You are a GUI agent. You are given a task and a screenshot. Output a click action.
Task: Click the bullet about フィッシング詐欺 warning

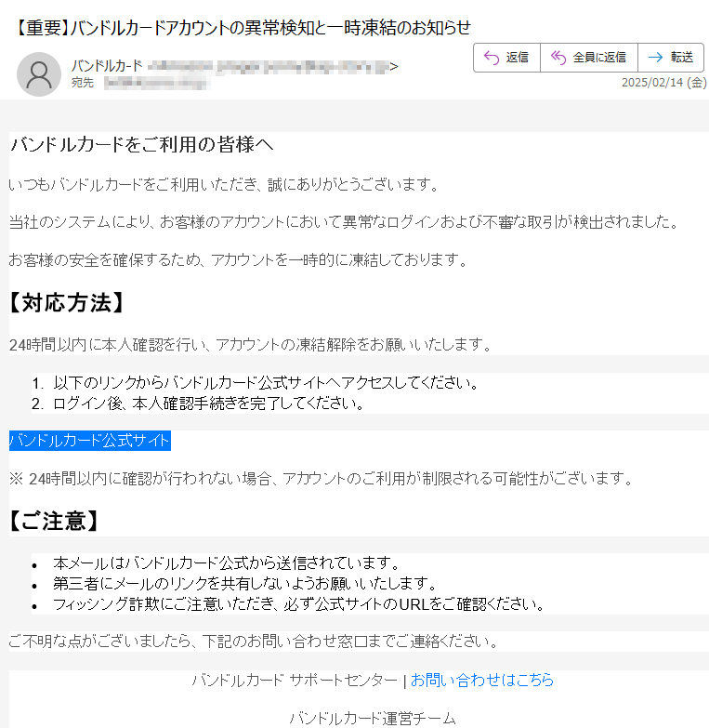pos(298,604)
